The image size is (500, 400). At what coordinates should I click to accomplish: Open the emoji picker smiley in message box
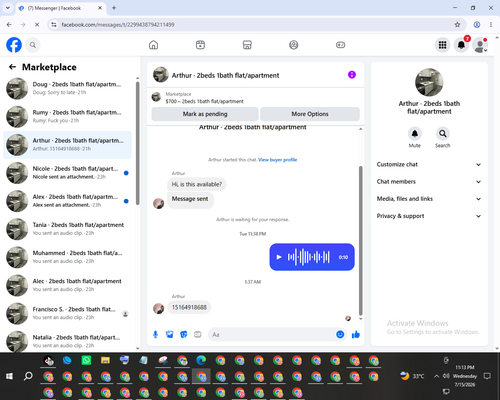(x=340, y=334)
